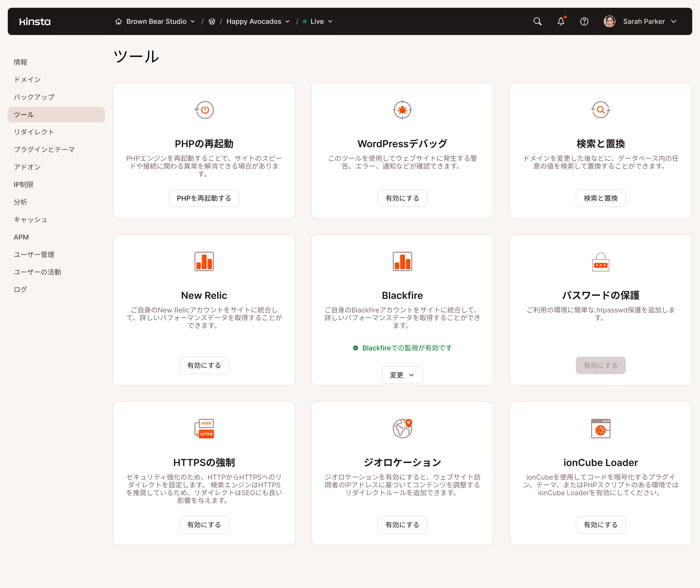Screen dimensions: 700x588
Task: Open notifications from the bell icon
Action: coord(561,21)
